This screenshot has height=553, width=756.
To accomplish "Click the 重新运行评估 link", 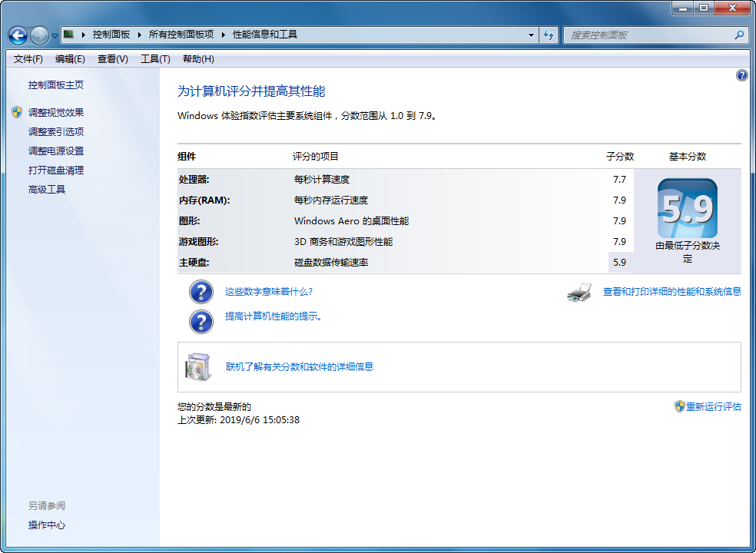I will click(x=714, y=407).
